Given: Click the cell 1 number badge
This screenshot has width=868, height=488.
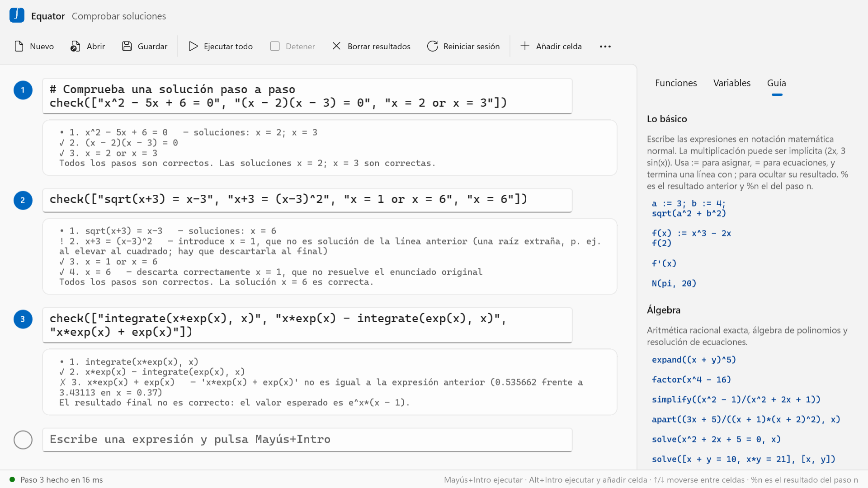Looking at the screenshot, I should (23, 90).
